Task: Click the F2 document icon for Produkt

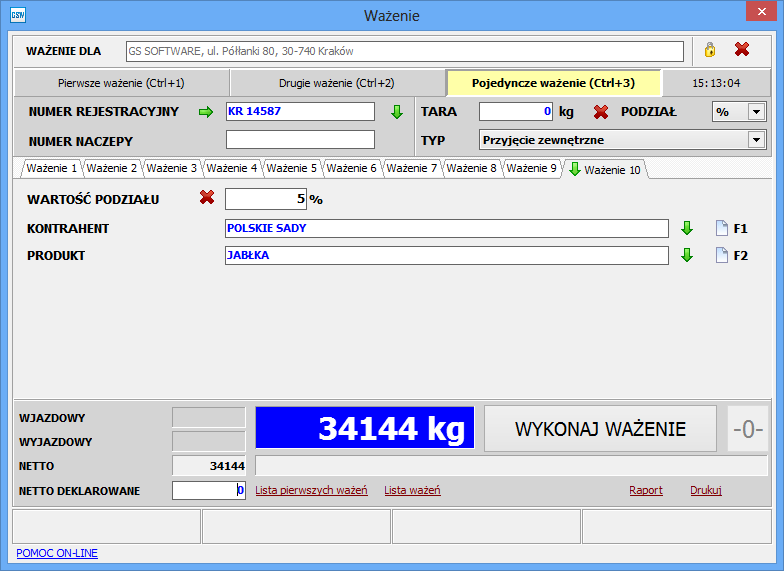Action: 722,255
